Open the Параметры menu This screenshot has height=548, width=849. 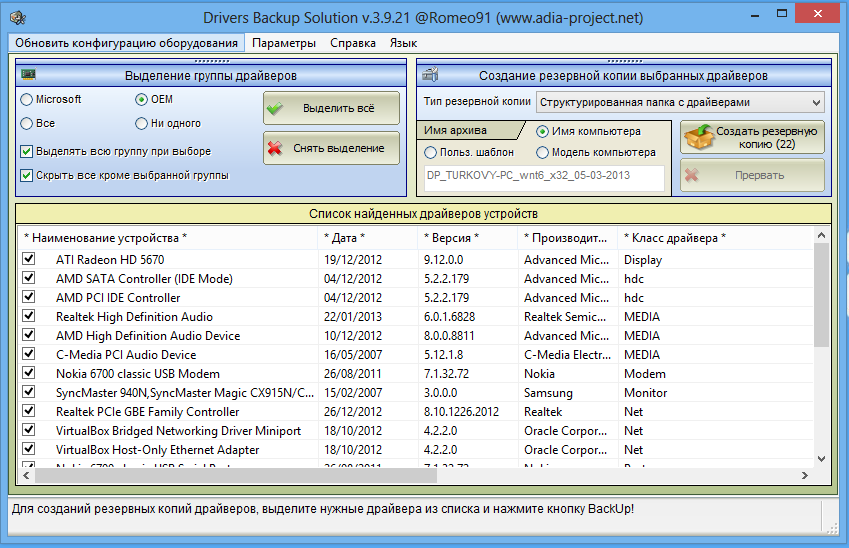[284, 43]
